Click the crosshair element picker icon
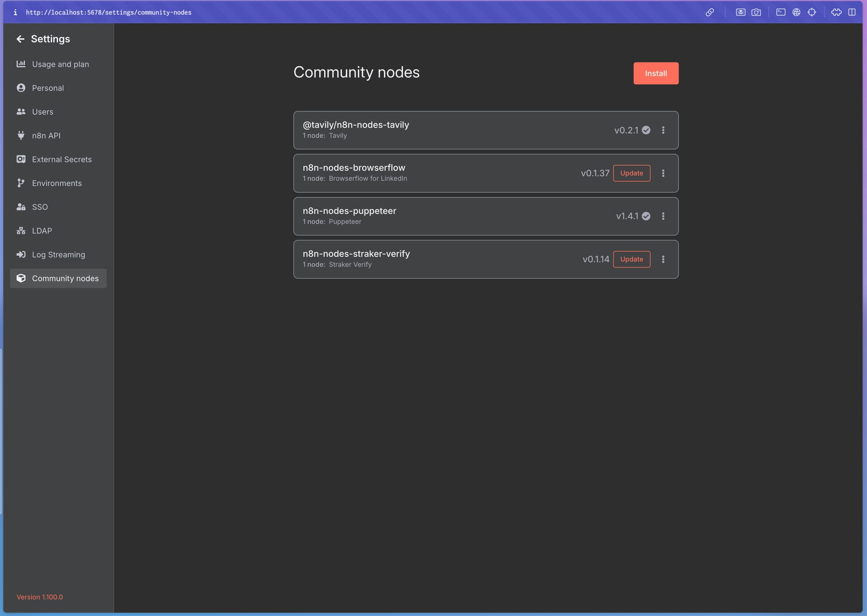 click(812, 12)
